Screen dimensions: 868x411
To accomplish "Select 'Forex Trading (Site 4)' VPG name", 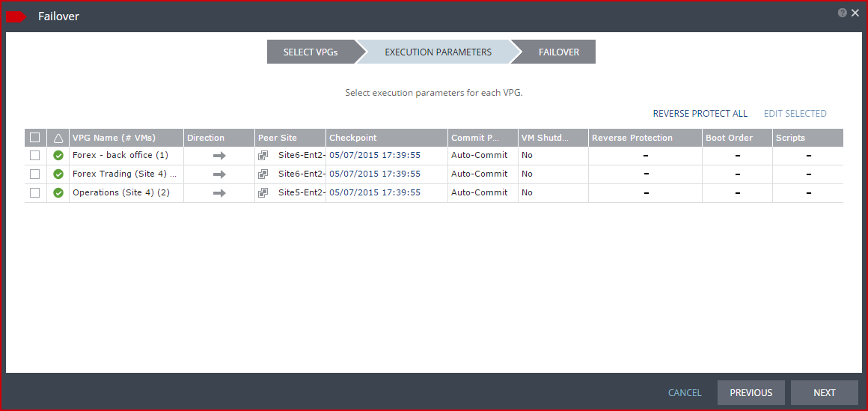I will (124, 174).
